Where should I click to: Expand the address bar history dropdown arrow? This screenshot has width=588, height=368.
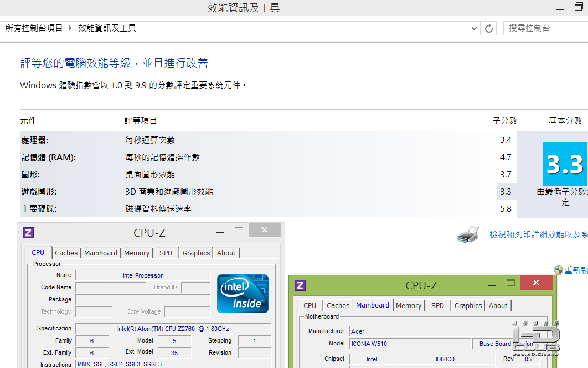pos(474,28)
